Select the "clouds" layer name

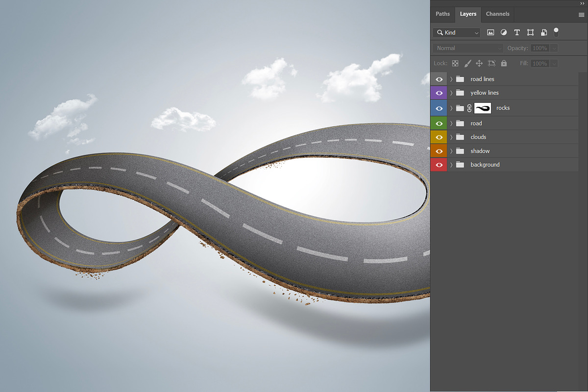(x=478, y=137)
